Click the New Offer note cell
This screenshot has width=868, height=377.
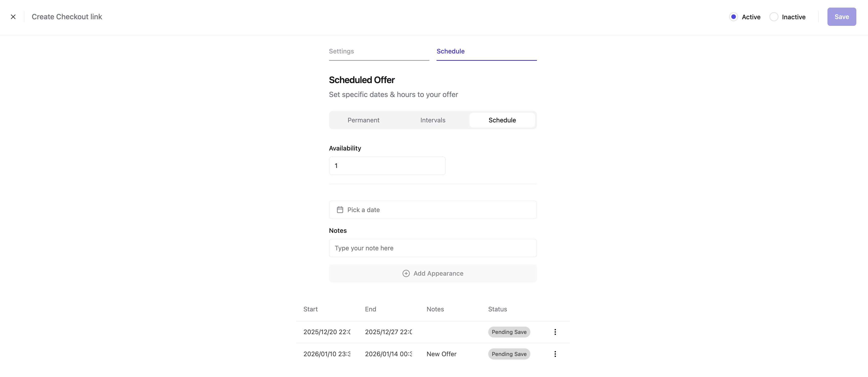click(441, 354)
